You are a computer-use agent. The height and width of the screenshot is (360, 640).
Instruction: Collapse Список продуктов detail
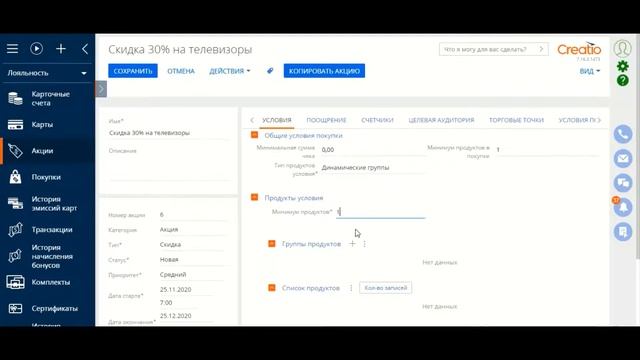271,288
